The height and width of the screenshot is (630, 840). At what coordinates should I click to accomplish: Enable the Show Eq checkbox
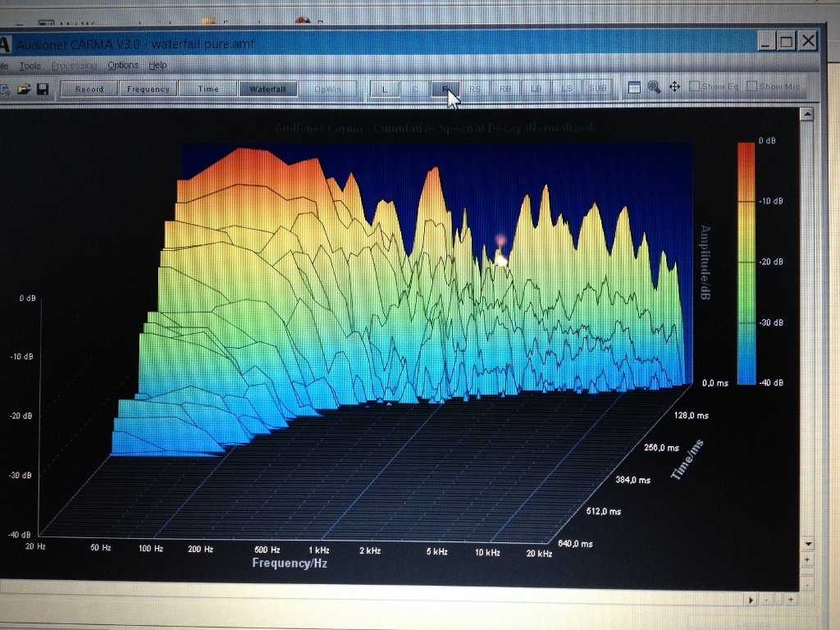pos(694,86)
